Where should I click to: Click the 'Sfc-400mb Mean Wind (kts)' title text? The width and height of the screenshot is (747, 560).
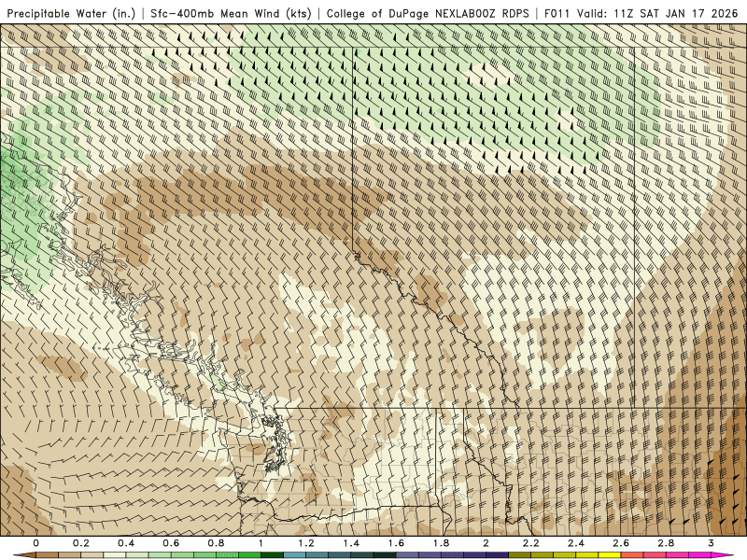click(x=231, y=13)
